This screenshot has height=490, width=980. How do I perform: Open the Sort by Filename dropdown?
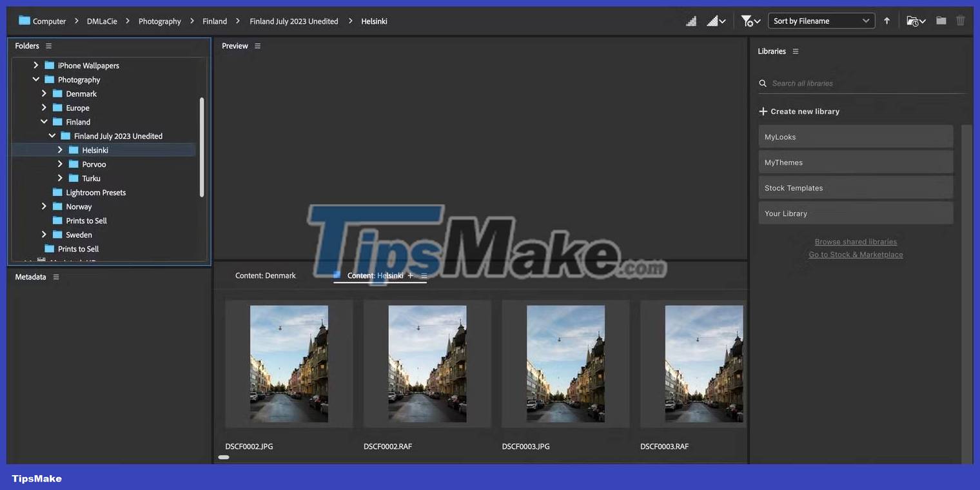pyautogui.click(x=821, y=20)
